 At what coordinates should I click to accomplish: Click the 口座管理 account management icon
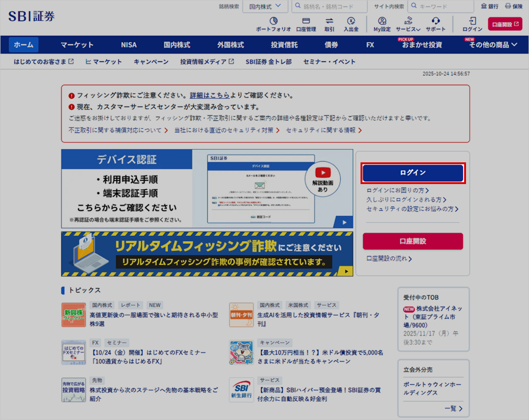tap(306, 21)
